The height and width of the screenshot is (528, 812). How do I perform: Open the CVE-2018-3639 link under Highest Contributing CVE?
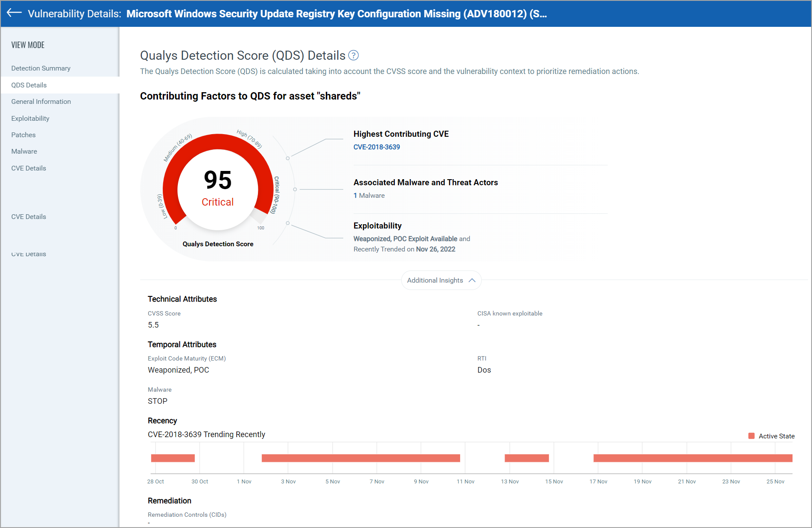pyautogui.click(x=377, y=147)
